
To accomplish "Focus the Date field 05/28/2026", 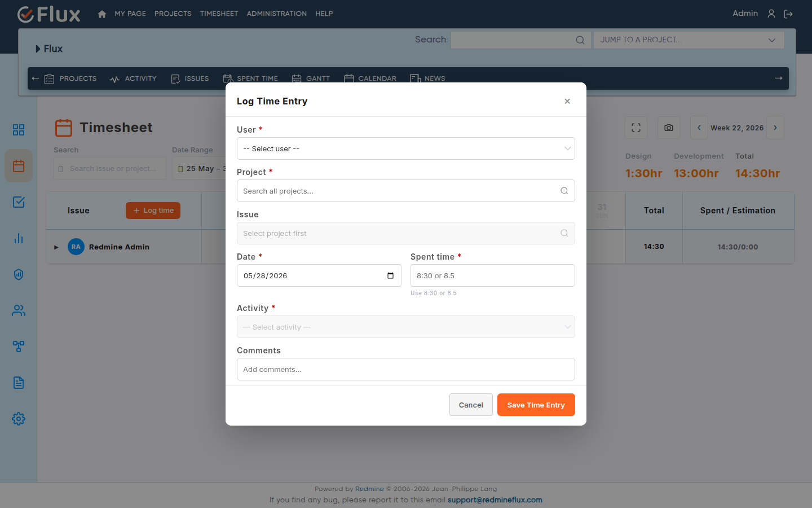I will (x=319, y=275).
